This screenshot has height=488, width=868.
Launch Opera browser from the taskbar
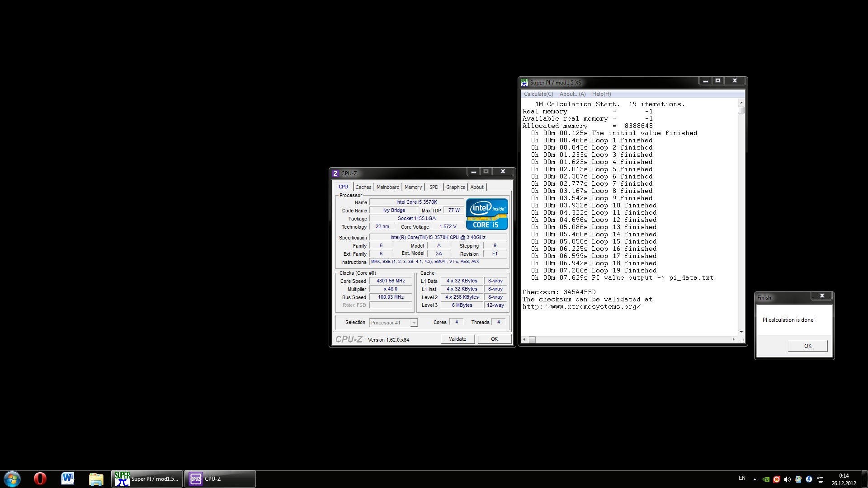point(40,479)
